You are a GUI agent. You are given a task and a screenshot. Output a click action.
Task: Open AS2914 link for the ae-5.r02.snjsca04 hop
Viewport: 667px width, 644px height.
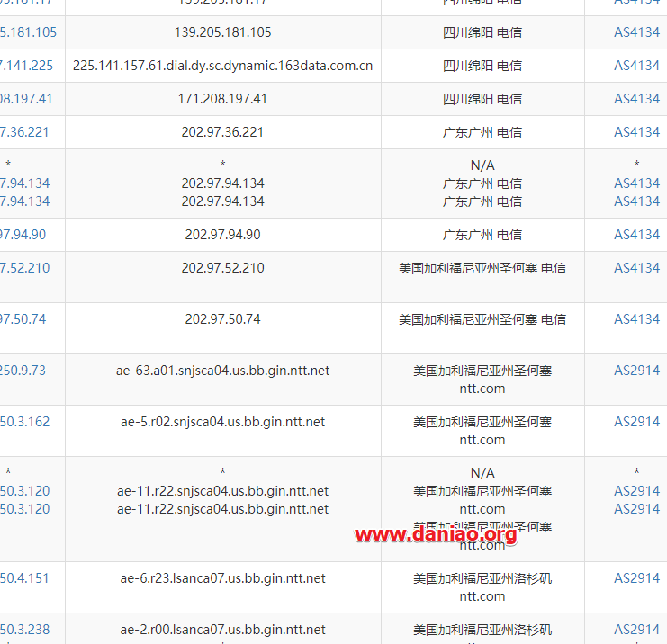click(x=636, y=422)
